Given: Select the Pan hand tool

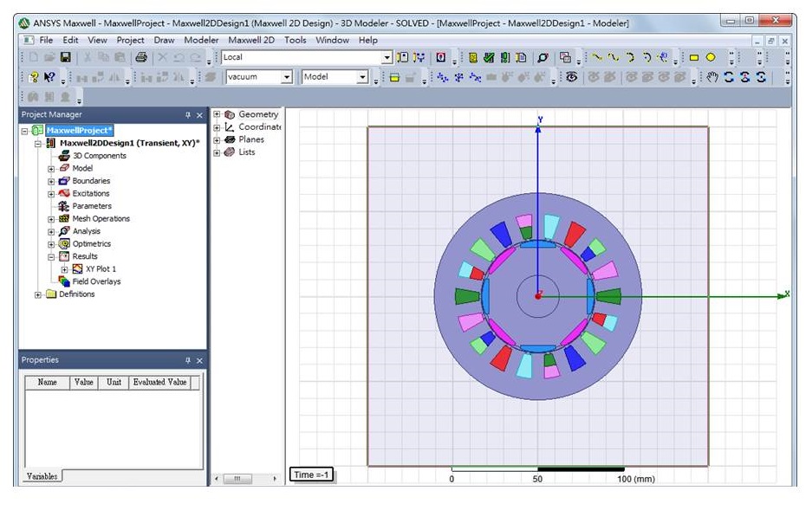Looking at the screenshot, I should tap(713, 77).
